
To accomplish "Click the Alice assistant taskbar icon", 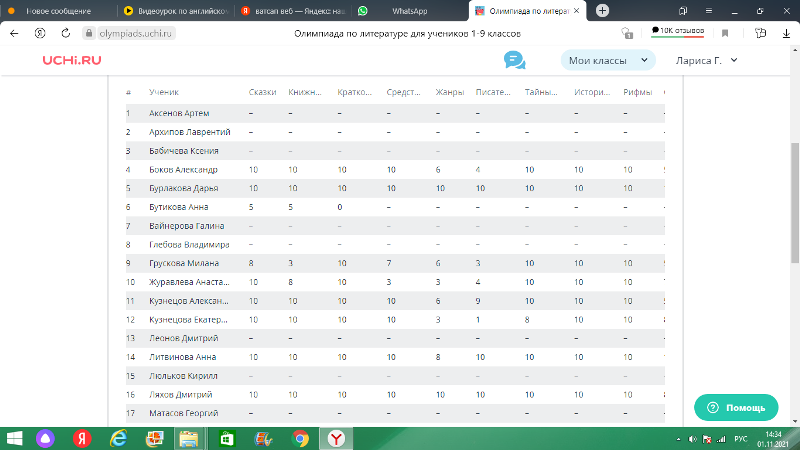I will 46,438.
